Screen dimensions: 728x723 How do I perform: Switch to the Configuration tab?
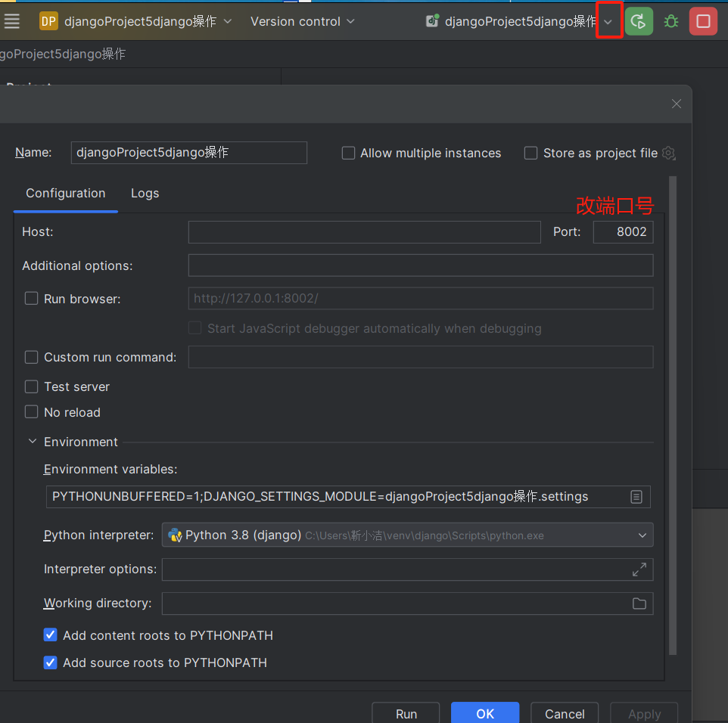click(66, 193)
